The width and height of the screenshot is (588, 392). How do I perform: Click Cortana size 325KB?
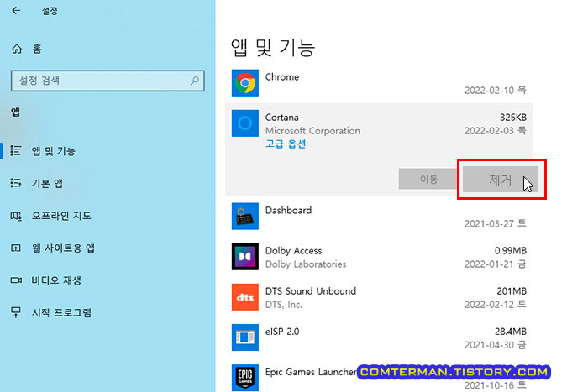point(513,118)
